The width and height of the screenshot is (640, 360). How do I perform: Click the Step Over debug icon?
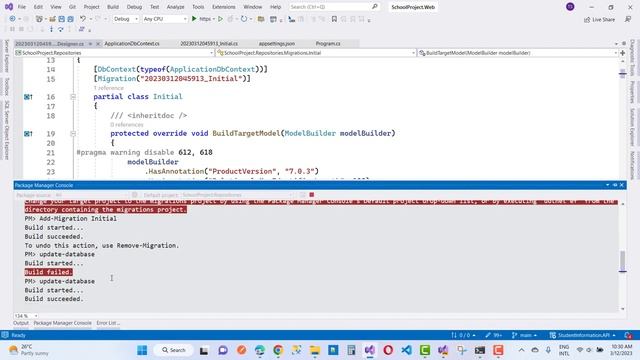pos(61,29)
